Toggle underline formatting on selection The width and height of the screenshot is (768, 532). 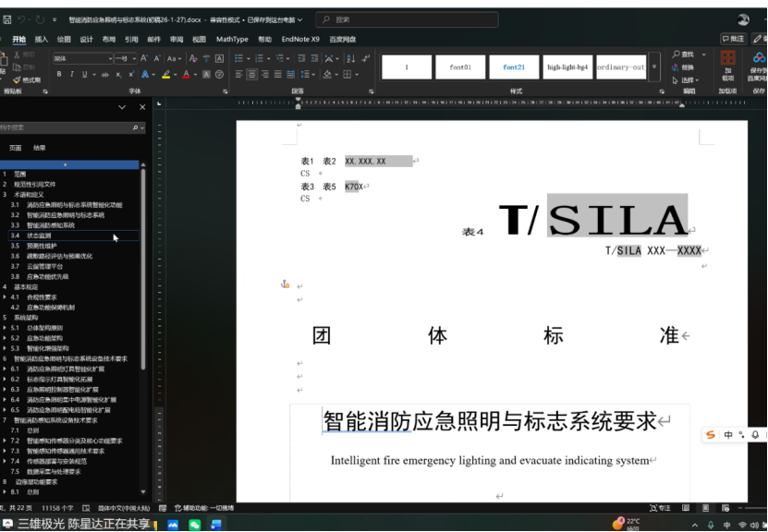coord(83,74)
